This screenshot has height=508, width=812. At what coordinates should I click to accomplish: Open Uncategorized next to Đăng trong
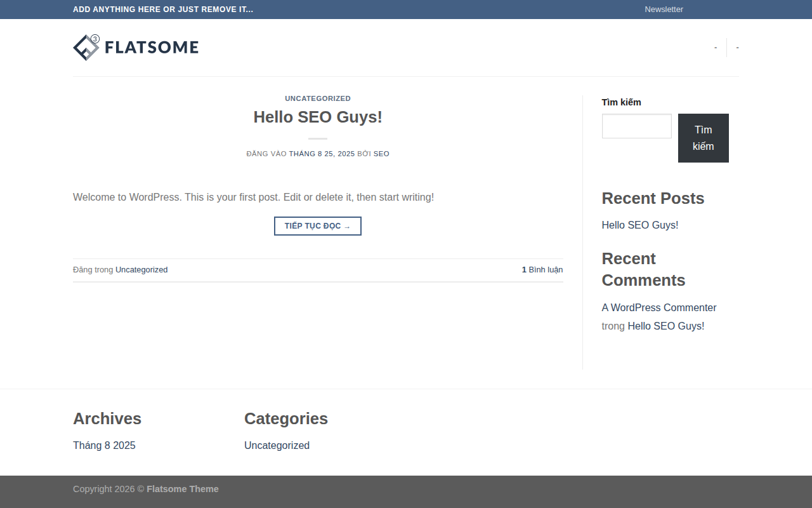coord(141,270)
